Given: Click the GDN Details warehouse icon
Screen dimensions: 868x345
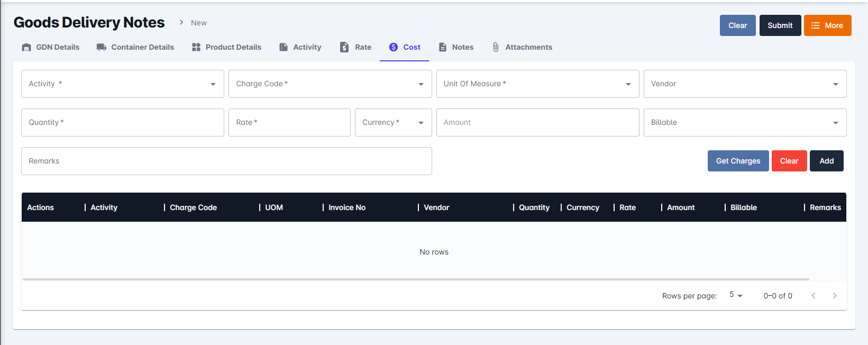Looking at the screenshot, I should pyautogui.click(x=26, y=48).
